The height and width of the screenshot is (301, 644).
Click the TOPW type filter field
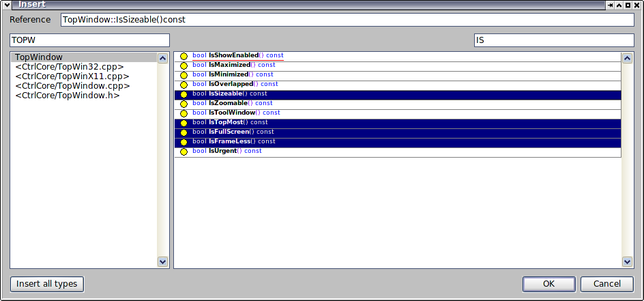(89, 40)
